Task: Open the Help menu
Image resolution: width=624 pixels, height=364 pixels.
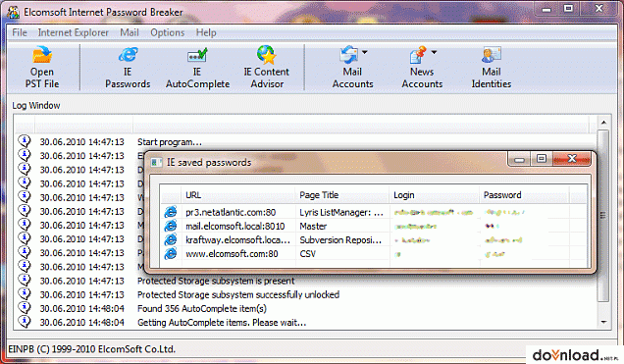Action: (x=206, y=32)
